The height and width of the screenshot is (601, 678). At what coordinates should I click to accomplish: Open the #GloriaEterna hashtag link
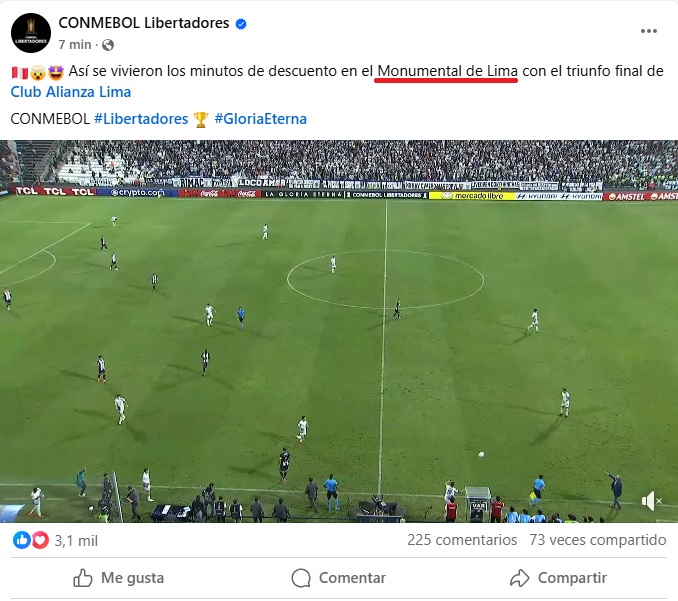(x=260, y=119)
